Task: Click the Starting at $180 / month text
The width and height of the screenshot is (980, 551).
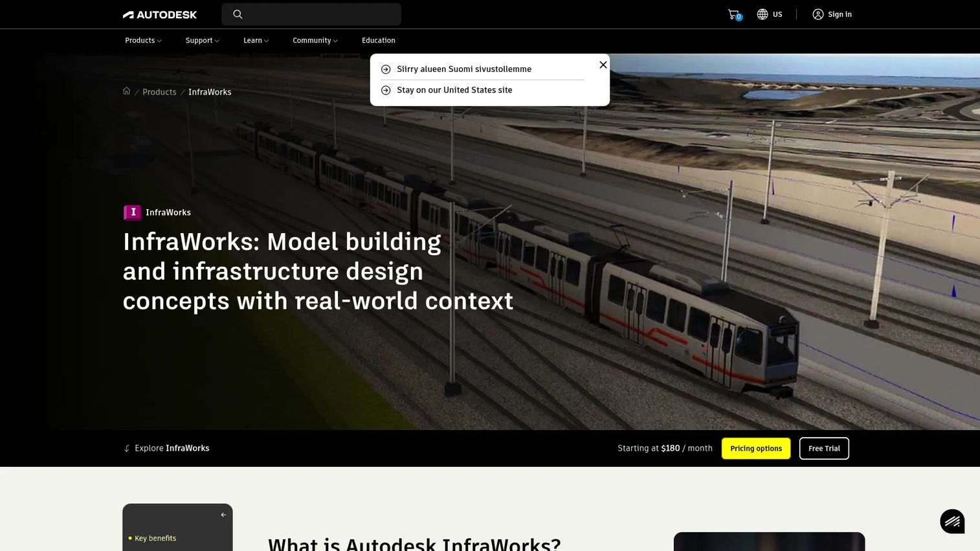Action: (665, 448)
